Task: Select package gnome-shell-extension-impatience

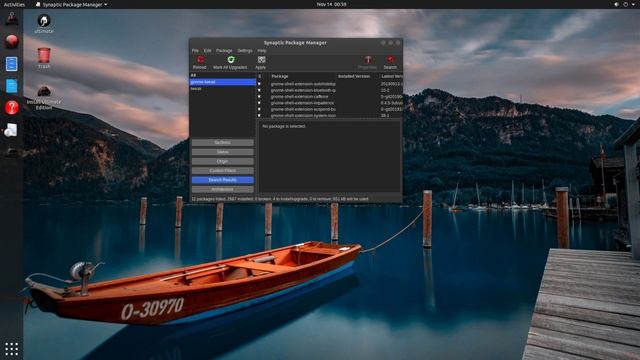Action: pyautogui.click(x=302, y=103)
